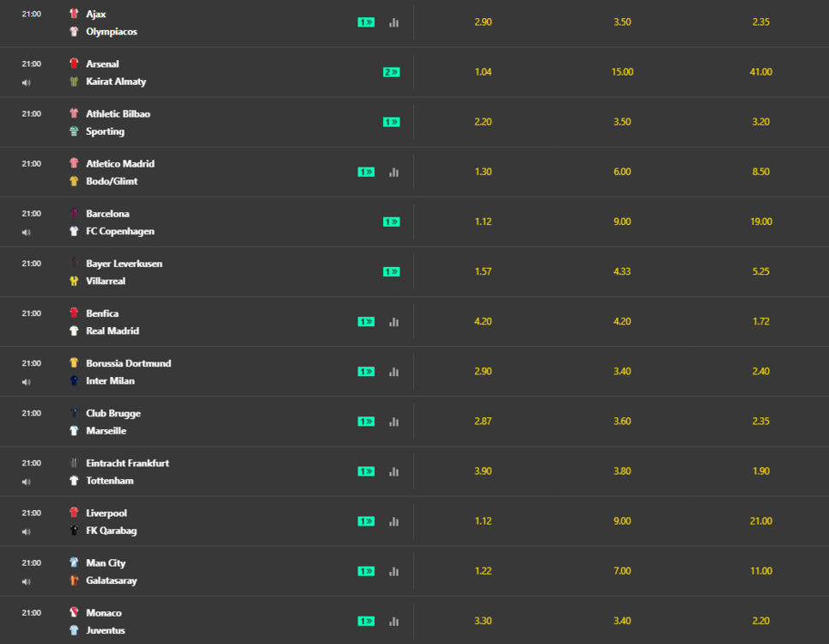Open the Monaco vs Juventus match page

[105, 622]
